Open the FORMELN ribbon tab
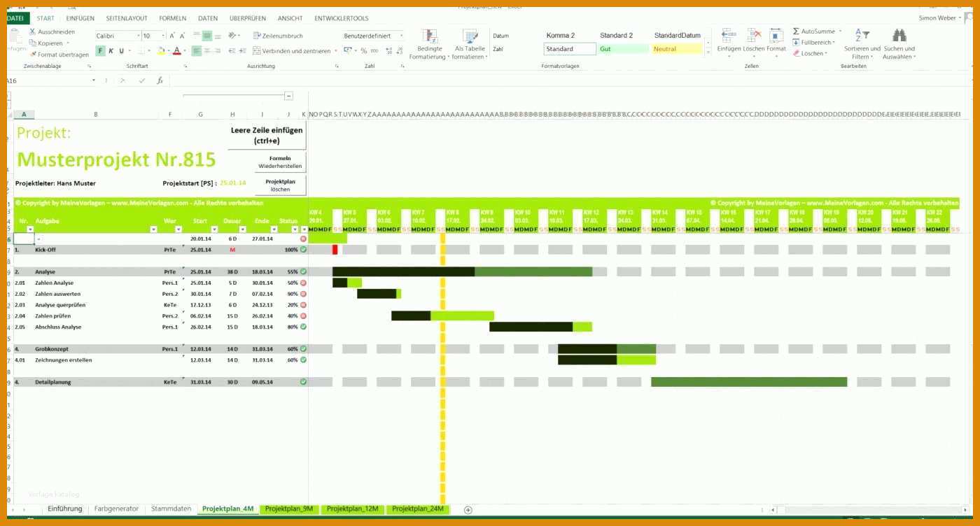The image size is (980, 526). pos(173,18)
